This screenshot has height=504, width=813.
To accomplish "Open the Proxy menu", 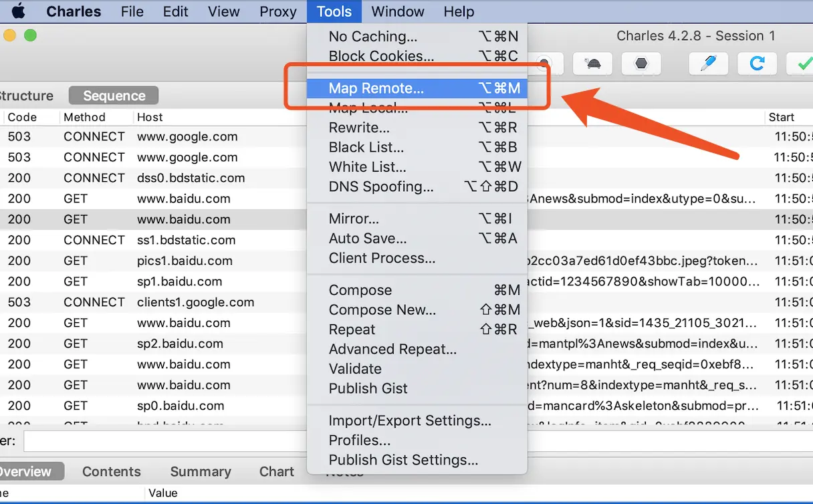I will 277,11.
